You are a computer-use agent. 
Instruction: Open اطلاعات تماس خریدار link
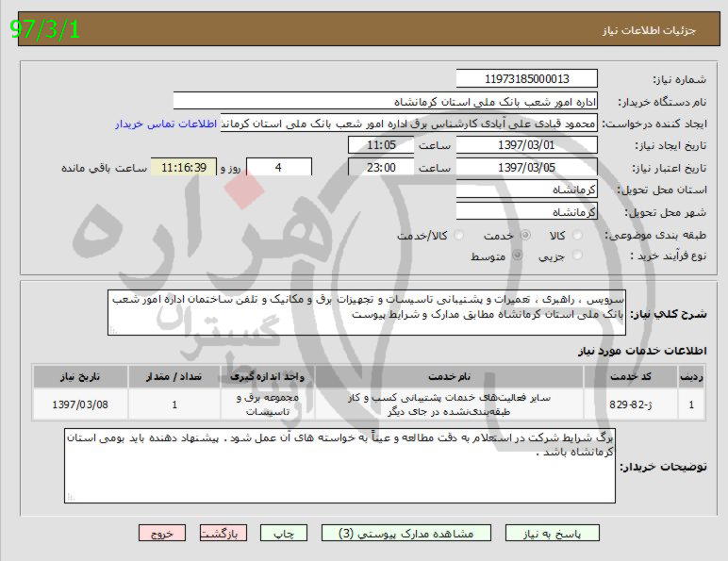tap(166, 124)
